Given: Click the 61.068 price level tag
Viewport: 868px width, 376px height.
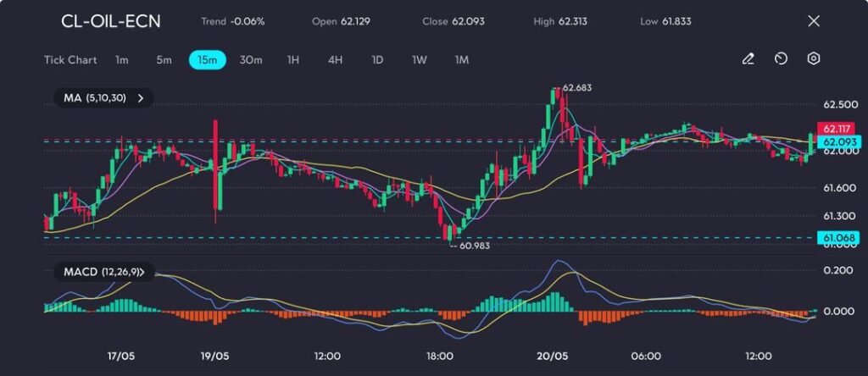Looking at the screenshot, I should coord(836,239).
